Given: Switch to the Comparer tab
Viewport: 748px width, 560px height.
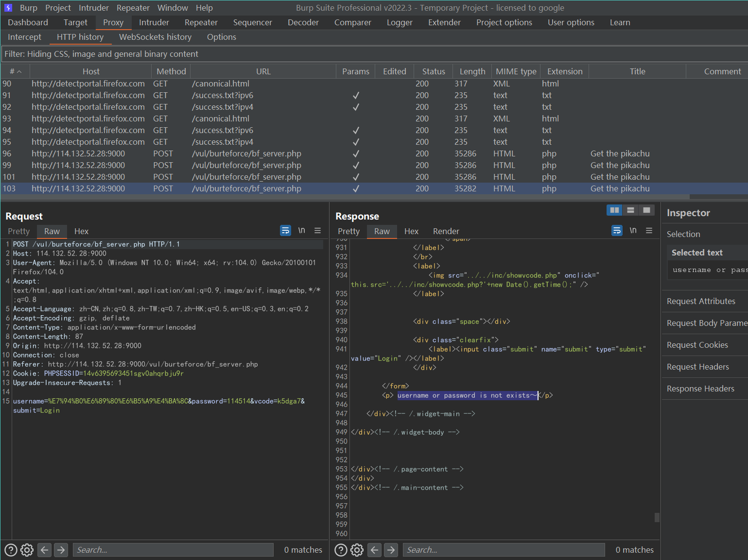Looking at the screenshot, I should click(x=352, y=22).
